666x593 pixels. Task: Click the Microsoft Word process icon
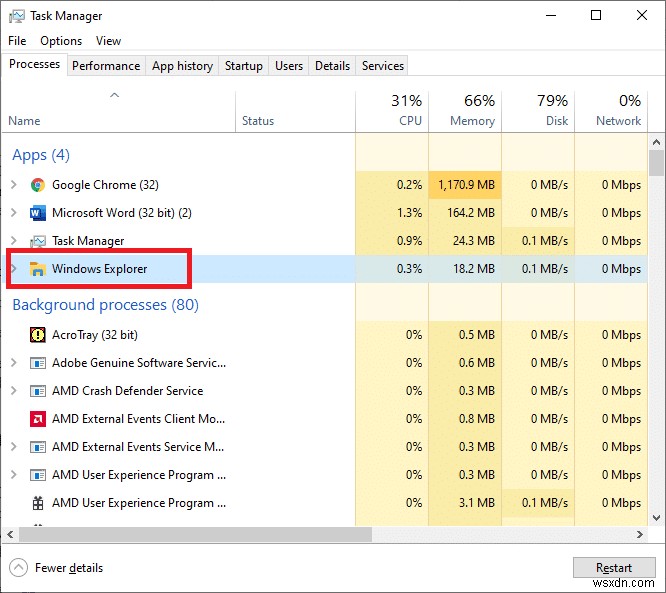[x=38, y=213]
